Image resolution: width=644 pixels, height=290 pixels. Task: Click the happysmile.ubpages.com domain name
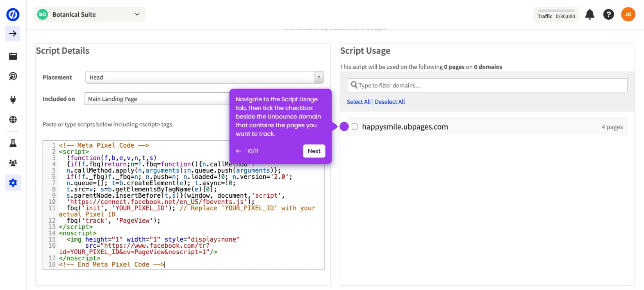405,127
